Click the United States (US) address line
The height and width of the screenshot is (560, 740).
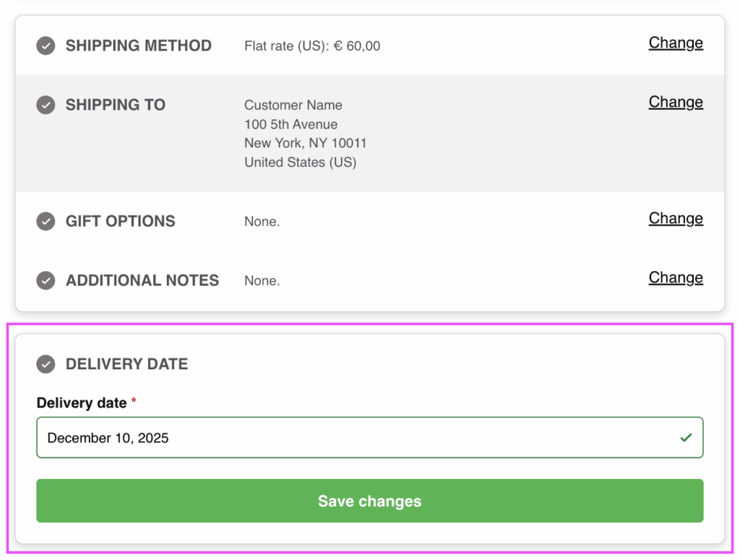[300, 162]
